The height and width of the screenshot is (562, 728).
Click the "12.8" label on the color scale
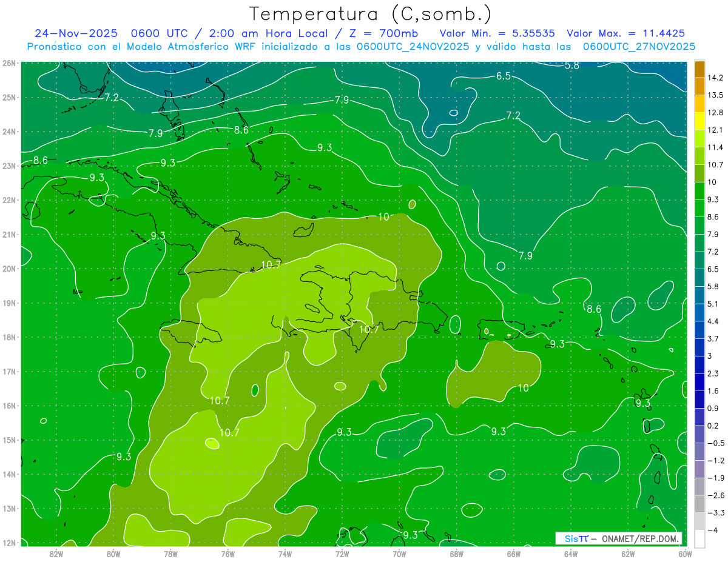pos(716,113)
